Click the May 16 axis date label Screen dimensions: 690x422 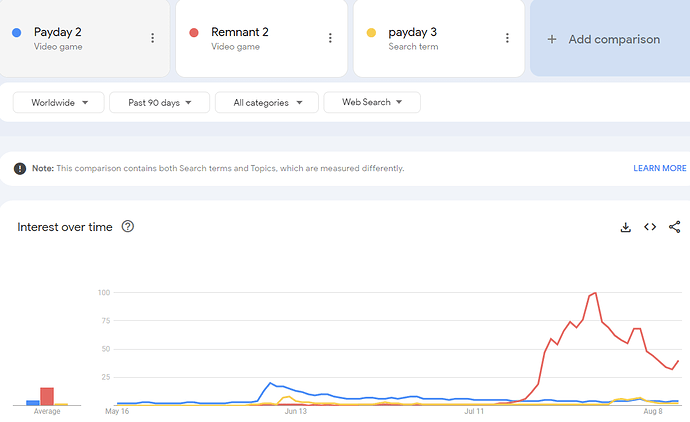coord(117,411)
